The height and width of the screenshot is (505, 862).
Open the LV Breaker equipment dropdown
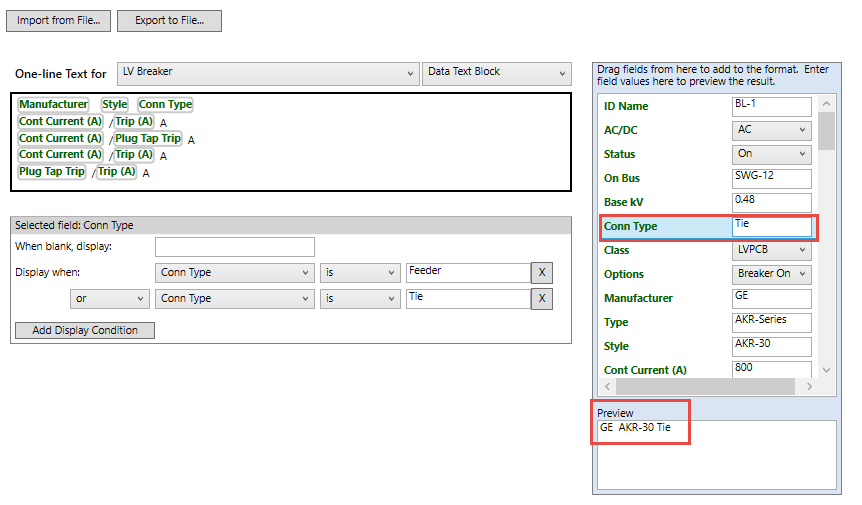(267, 73)
